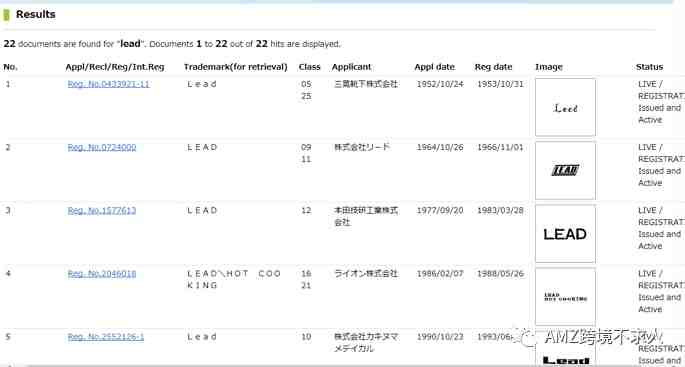Click the Appl/Recl/Reg/Int.Reg column header

tap(115, 67)
